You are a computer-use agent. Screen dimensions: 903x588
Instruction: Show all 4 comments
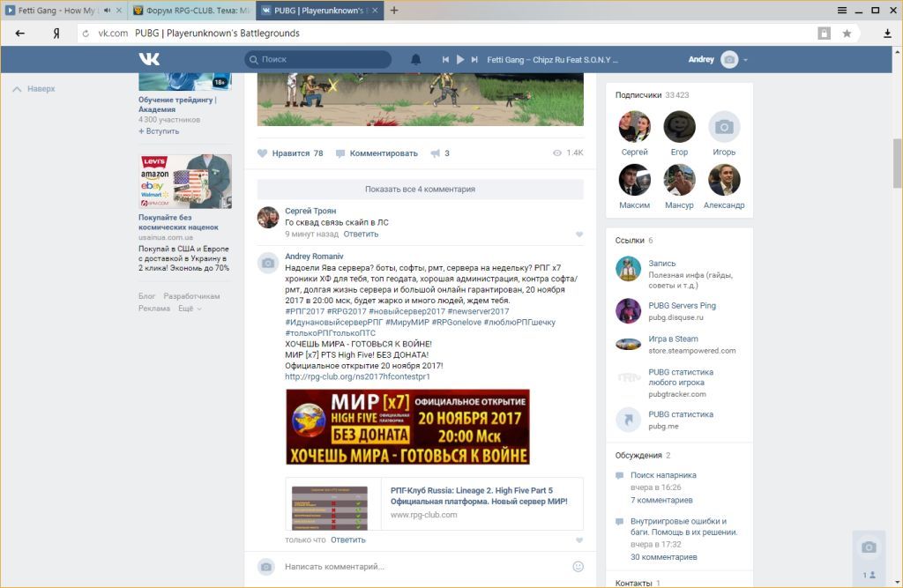[x=420, y=189]
